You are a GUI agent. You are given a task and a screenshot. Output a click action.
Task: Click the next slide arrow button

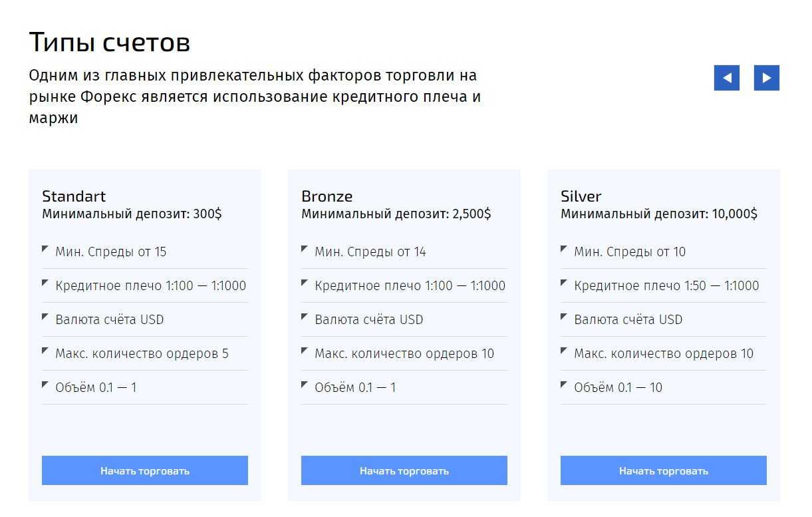point(766,78)
